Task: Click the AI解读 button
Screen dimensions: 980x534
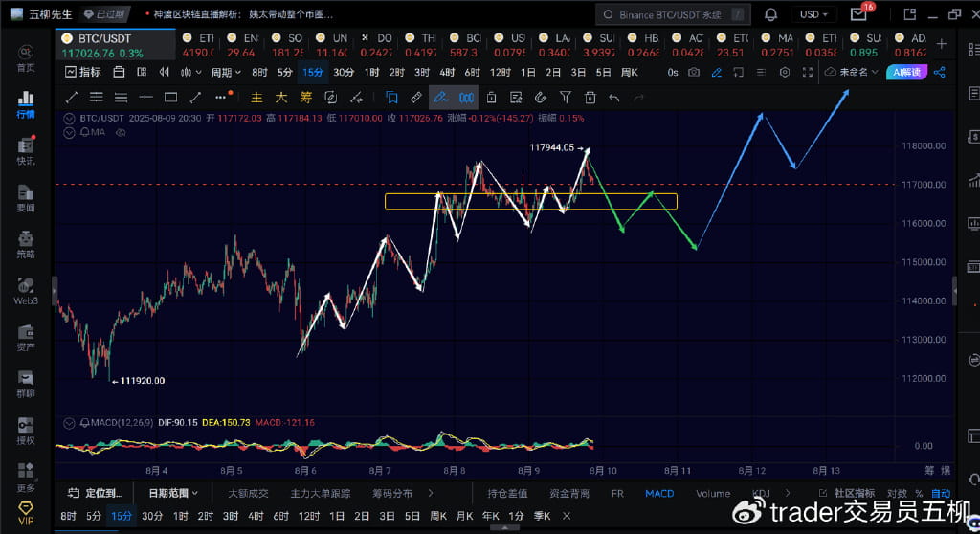Action: pos(907,72)
